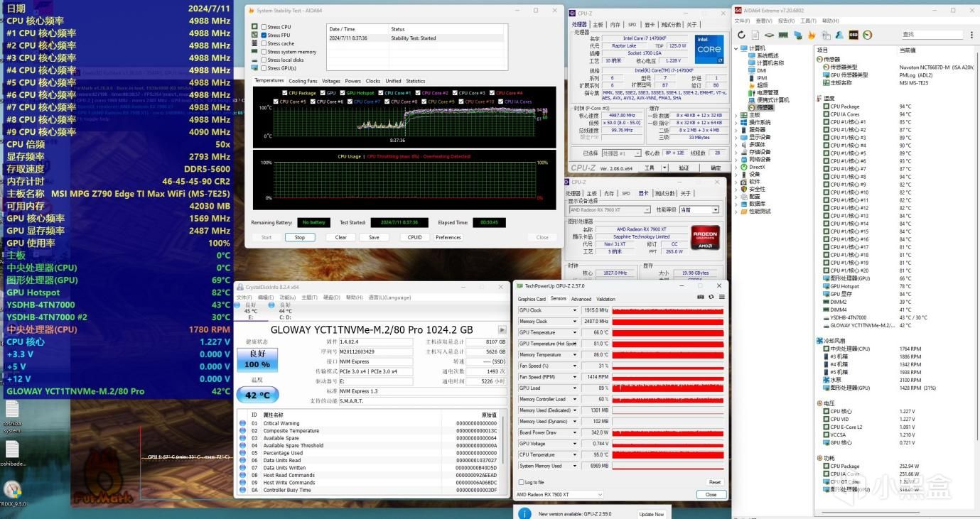980x519 pixels.
Task: Open the 处理器 #1 selection dropdown in CPU-Z
Action: tap(622, 153)
